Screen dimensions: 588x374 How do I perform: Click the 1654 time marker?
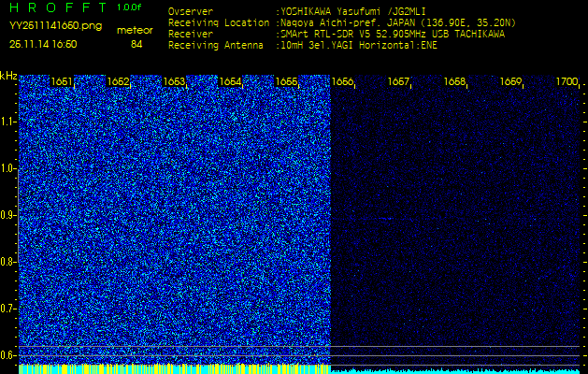[x=230, y=81]
